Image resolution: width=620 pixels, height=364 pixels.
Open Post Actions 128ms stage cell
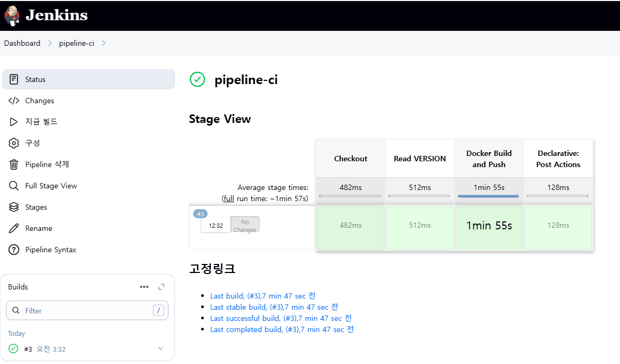(x=558, y=228)
